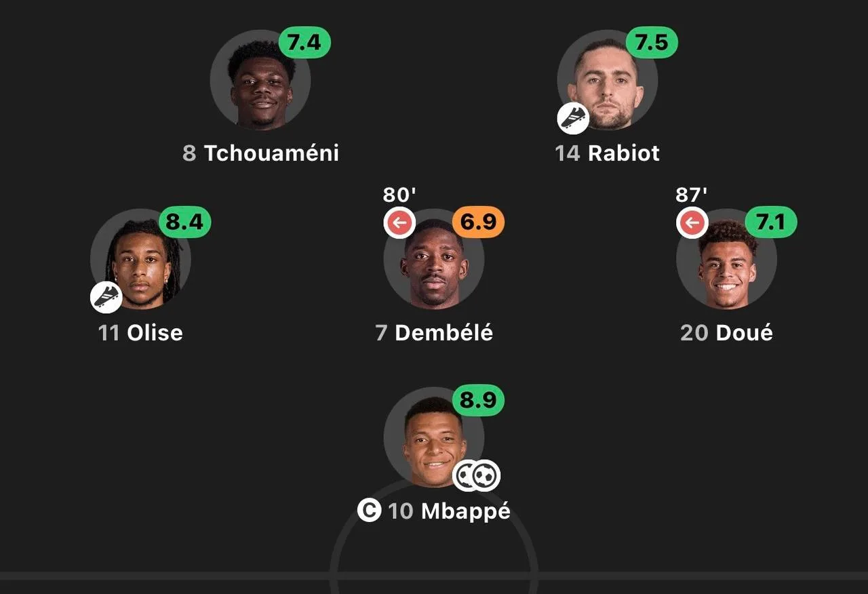
Task: Click Dembélé's red substitution arrow icon
Action: click(x=399, y=223)
